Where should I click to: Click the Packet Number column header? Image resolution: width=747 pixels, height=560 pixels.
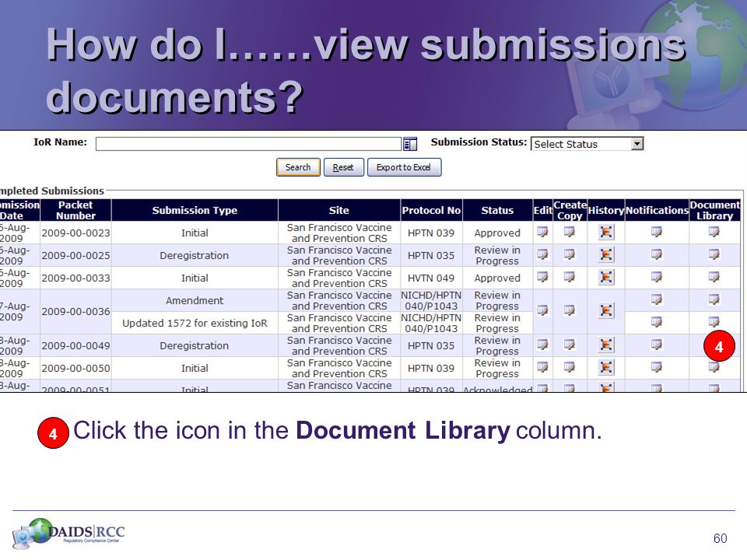(x=75, y=210)
